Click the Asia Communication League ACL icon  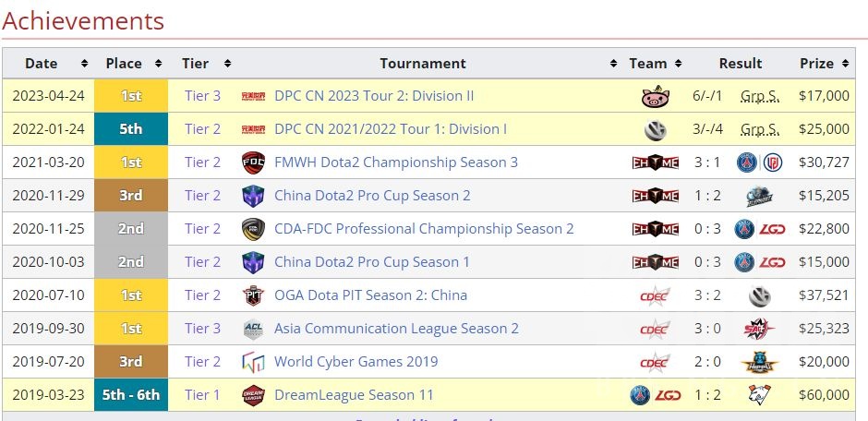tap(252, 329)
